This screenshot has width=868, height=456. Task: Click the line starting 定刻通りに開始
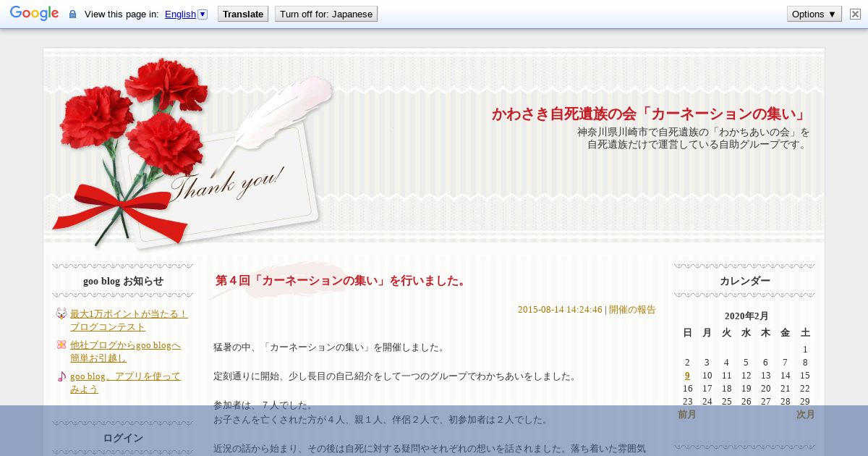[395, 376]
